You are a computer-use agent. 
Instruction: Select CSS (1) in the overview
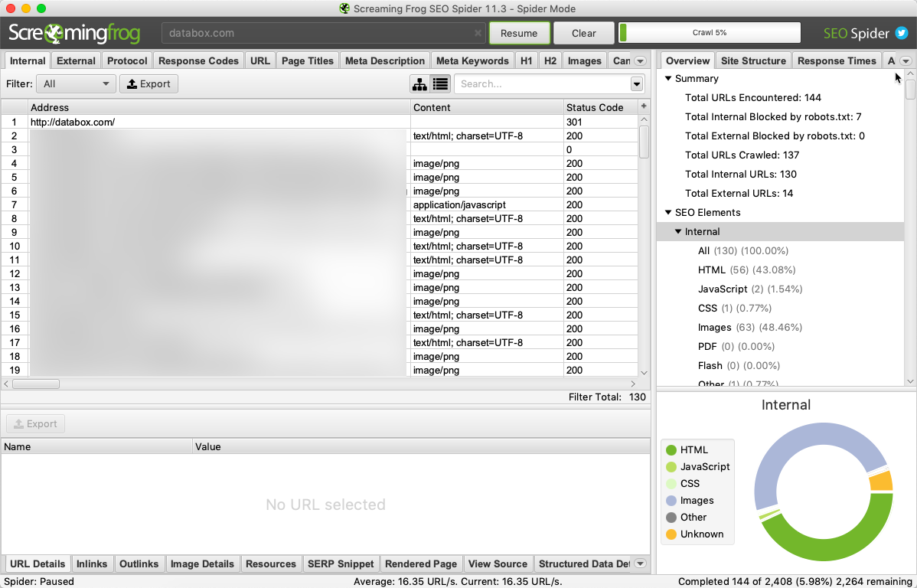point(735,309)
